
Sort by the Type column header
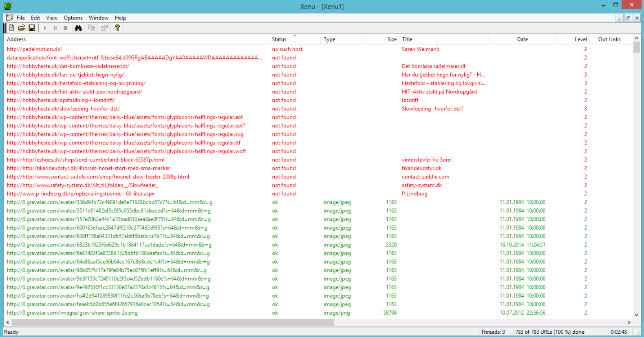point(343,39)
